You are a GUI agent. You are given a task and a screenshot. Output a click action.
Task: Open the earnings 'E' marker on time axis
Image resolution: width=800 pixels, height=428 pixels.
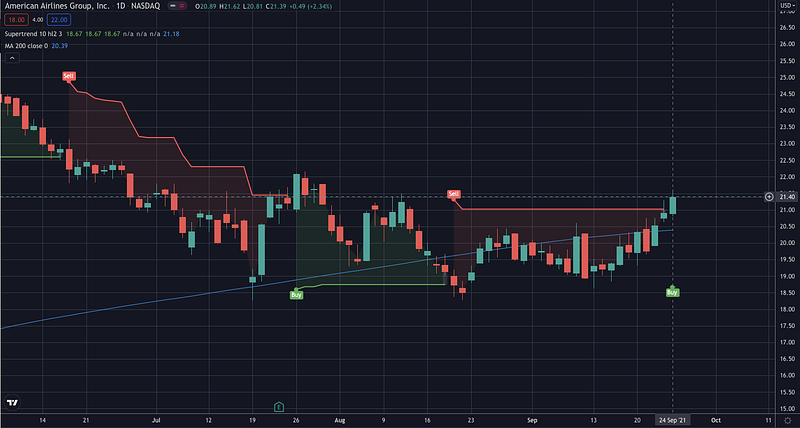coord(279,407)
